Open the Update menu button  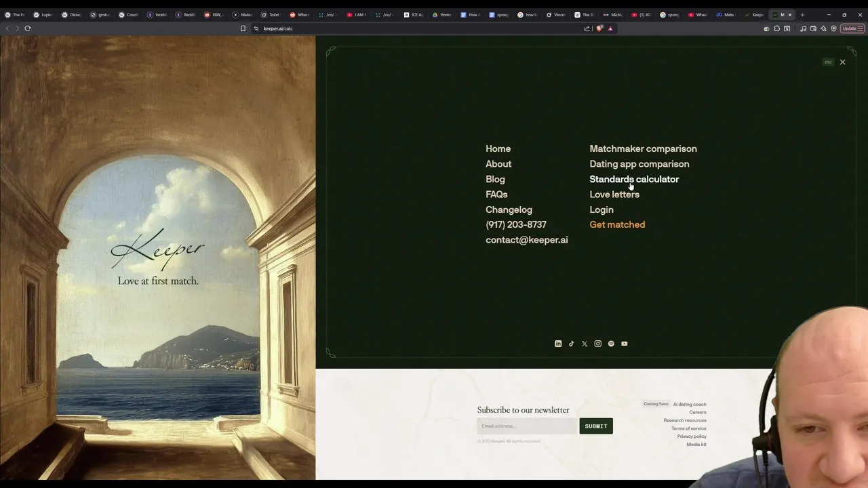pos(852,28)
